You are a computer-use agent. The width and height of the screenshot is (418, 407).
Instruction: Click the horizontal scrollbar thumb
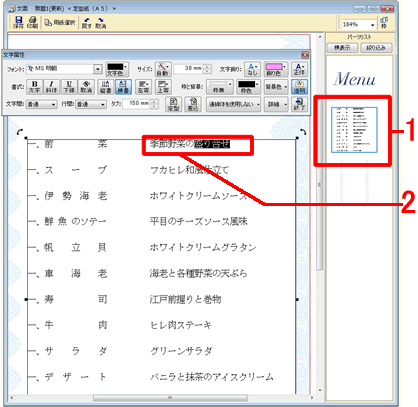tap(170, 398)
